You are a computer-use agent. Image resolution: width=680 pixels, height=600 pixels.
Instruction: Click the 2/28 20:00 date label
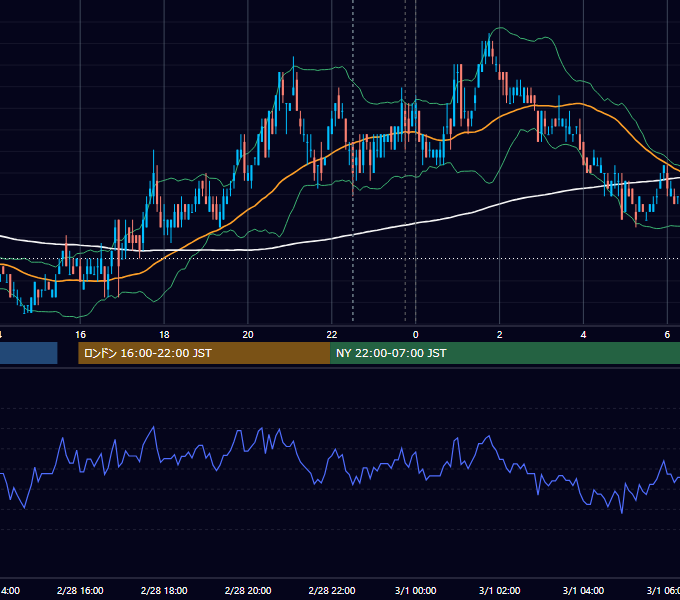coord(248,590)
